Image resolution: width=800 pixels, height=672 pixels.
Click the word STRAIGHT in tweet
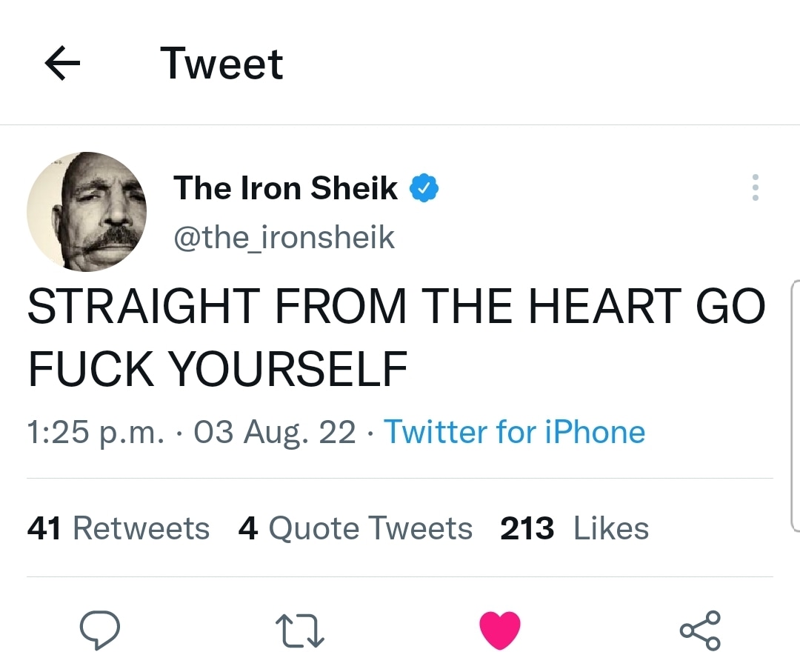tap(144, 307)
